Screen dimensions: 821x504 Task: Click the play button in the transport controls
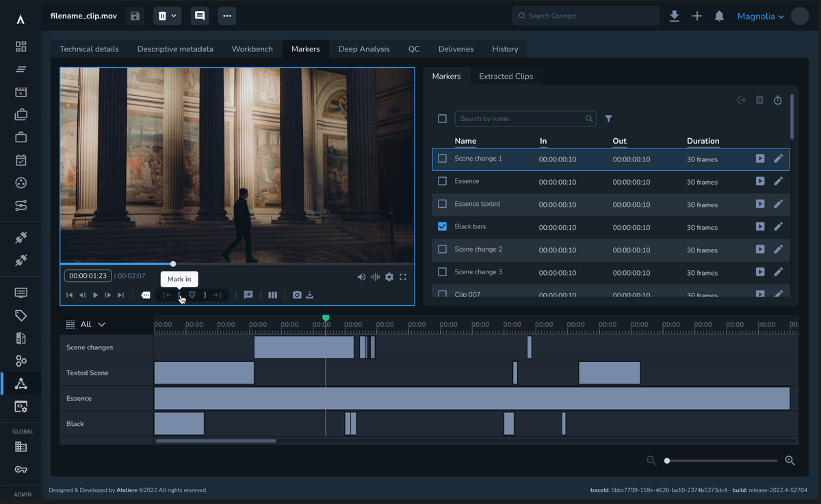click(x=95, y=295)
